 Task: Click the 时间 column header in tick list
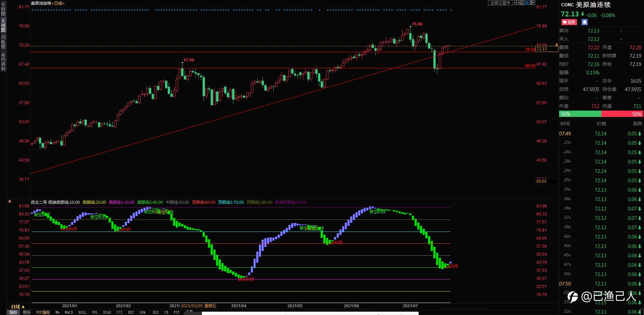pyautogui.click(x=565, y=124)
